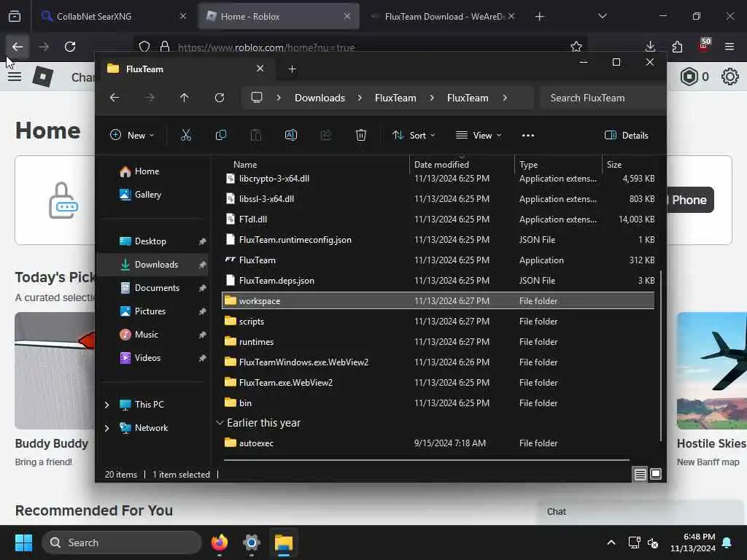Open the View dropdown menu
This screenshot has height=560, width=747.
479,135
